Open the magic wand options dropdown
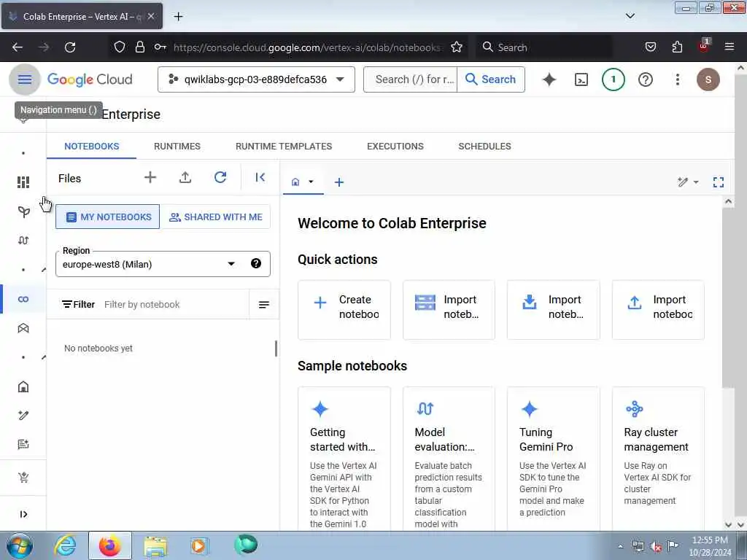This screenshot has height=560, width=747. click(x=689, y=182)
